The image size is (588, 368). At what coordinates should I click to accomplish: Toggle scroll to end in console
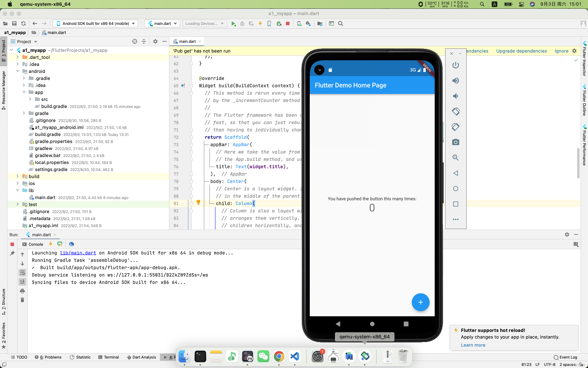coord(22,282)
